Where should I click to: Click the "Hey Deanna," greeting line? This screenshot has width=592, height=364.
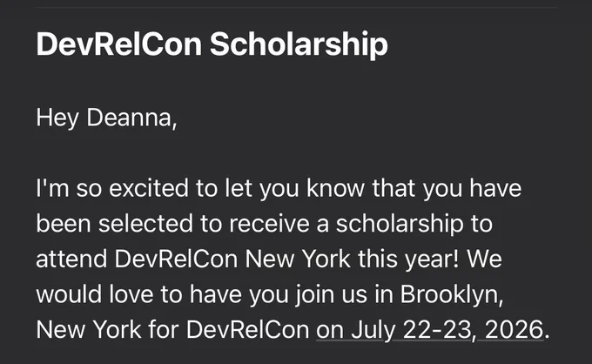click(106, 118)
